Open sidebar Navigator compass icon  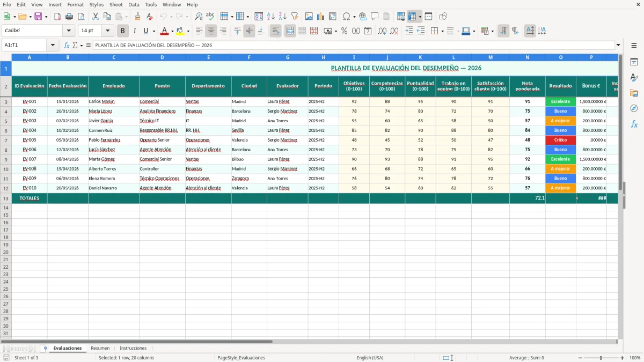(x=634, y=108)
